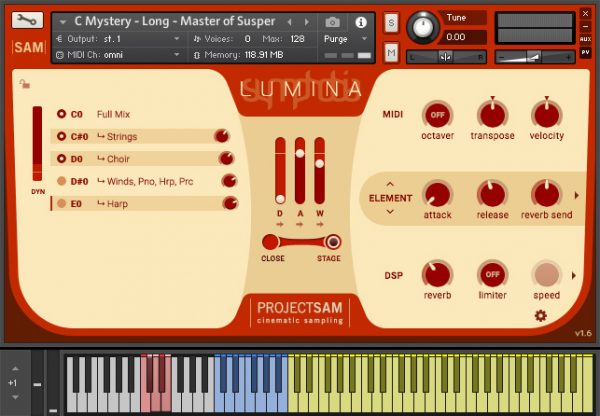Select next preset with right arrow
Viewport: 600px width, 416px height.
pos(307,22)
